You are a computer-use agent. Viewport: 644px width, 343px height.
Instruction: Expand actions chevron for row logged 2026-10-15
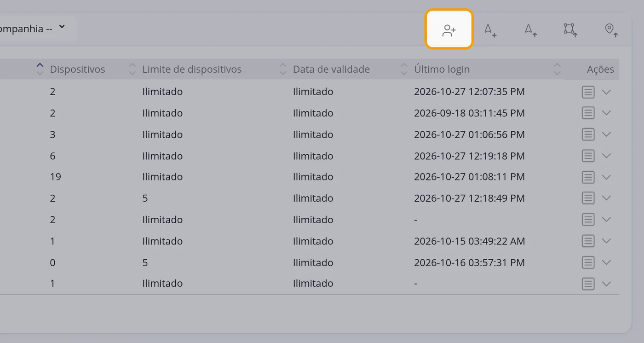click(x=606, y=241)
